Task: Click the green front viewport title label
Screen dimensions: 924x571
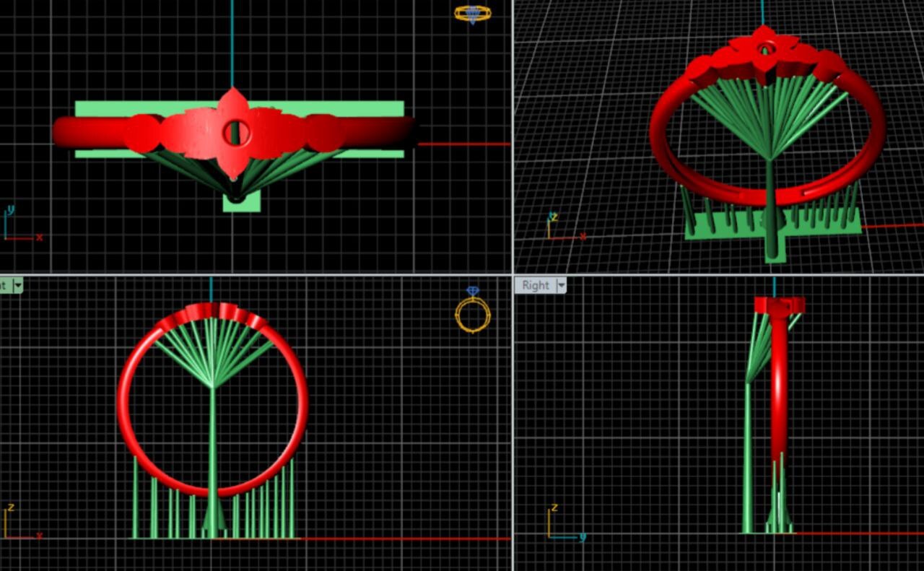Action: pyautogui.click(x=5, y=285)
